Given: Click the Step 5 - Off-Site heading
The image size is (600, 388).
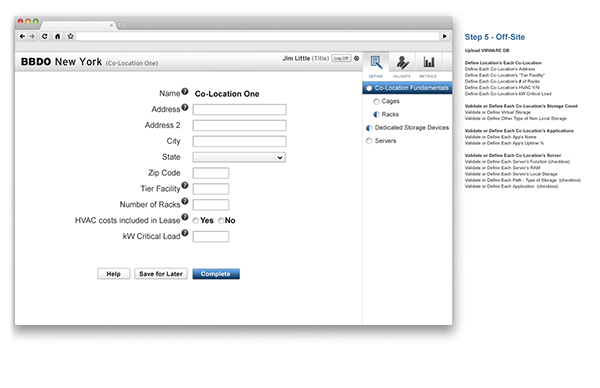Looking at the screenshot, I should click(x=495, y=37).
